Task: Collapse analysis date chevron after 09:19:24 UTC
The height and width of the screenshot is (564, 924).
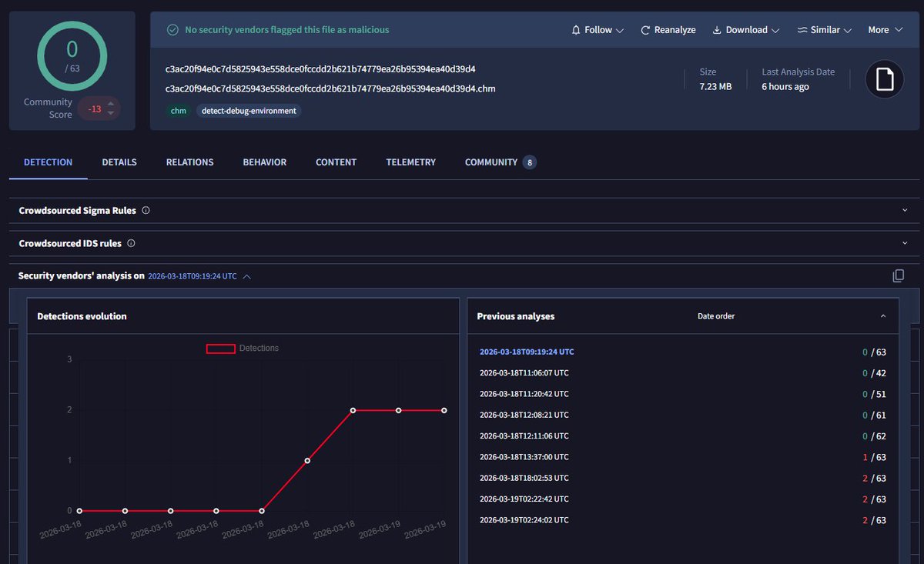Action: point(246,276)
